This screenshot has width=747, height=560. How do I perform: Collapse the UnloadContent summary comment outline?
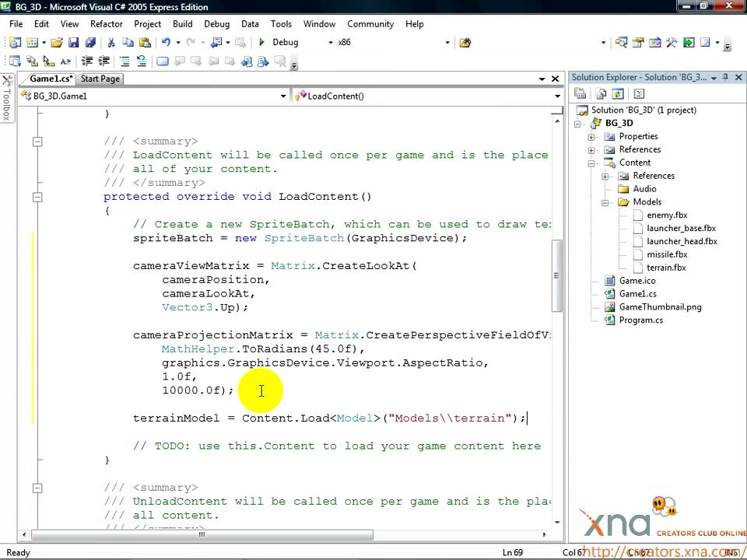(37, 488)
